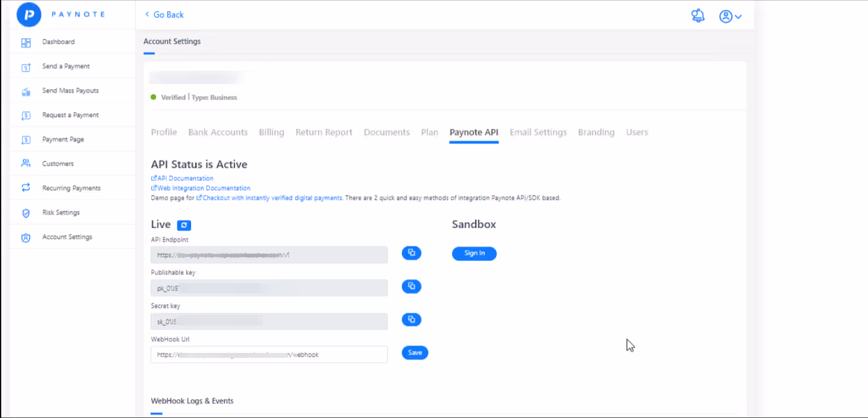Switch to the Plan tab
The height and width of the screenshot is (418, 868).
coord(430,133)
